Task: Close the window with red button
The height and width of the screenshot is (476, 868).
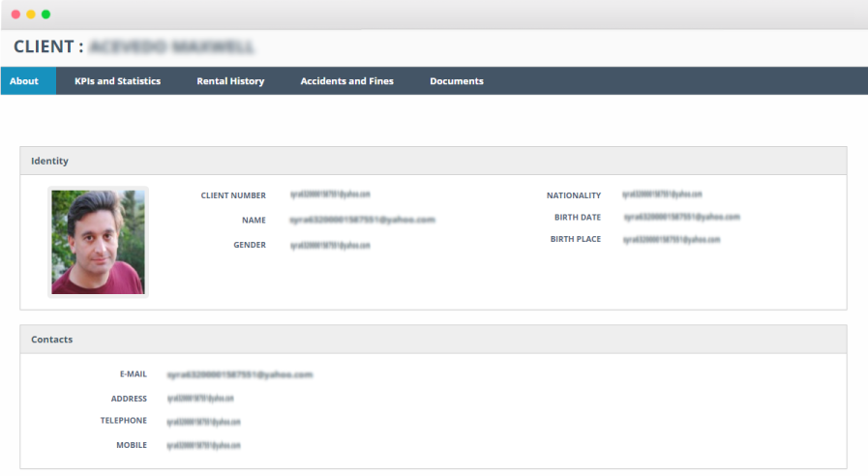Action: pyautogui.click(x=15, y=15)
